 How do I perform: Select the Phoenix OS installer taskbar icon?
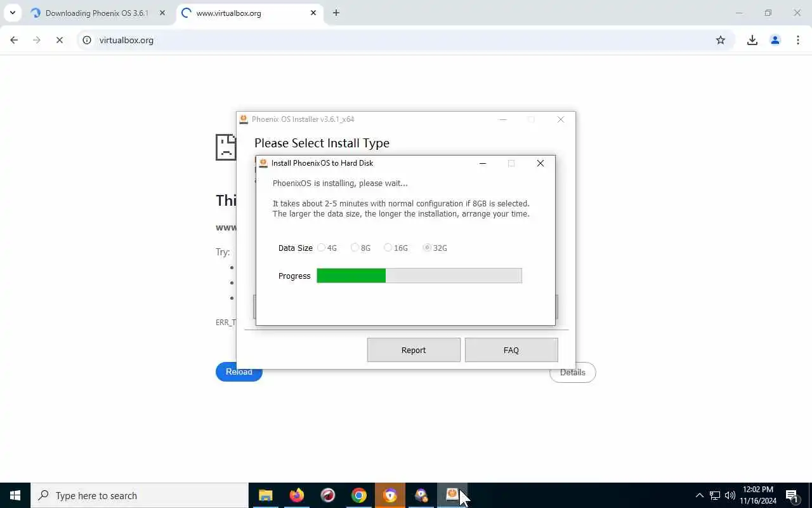tap(452, 495)
